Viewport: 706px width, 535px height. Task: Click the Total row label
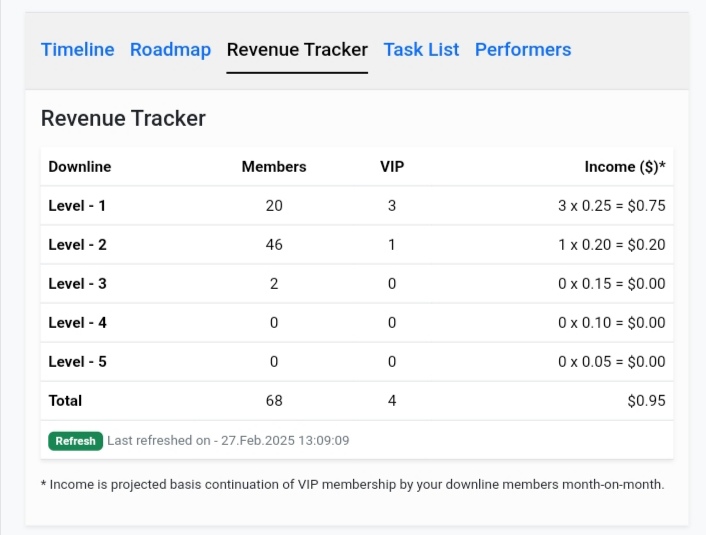pyautogui.click(x=65, y=401)
